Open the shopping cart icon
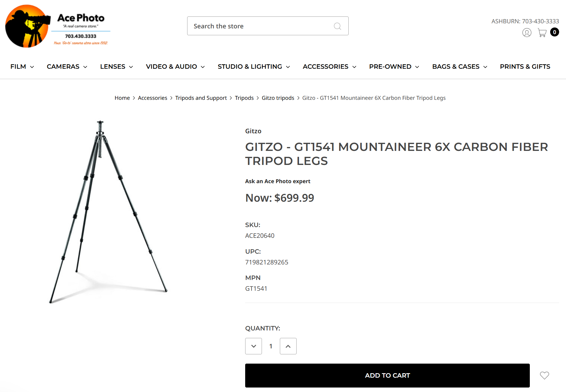Screen dimensions: 566x392 (x=542, y=33)
